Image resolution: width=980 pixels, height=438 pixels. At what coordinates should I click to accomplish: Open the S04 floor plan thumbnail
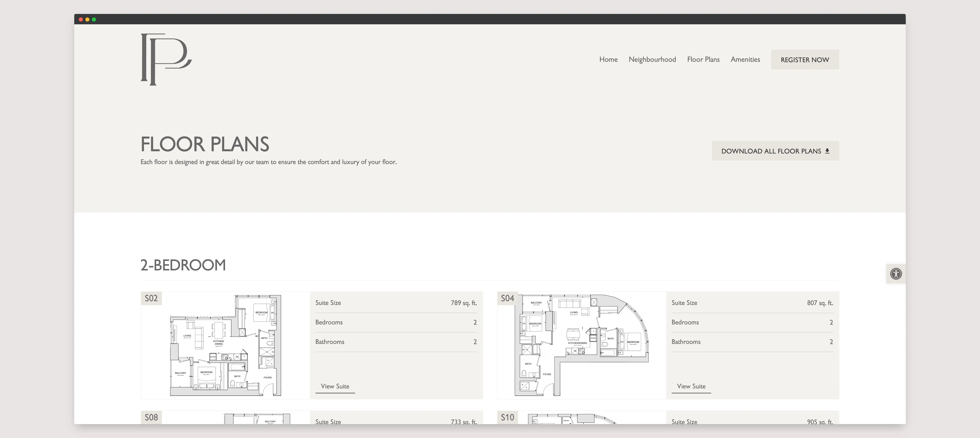[581, 345]
